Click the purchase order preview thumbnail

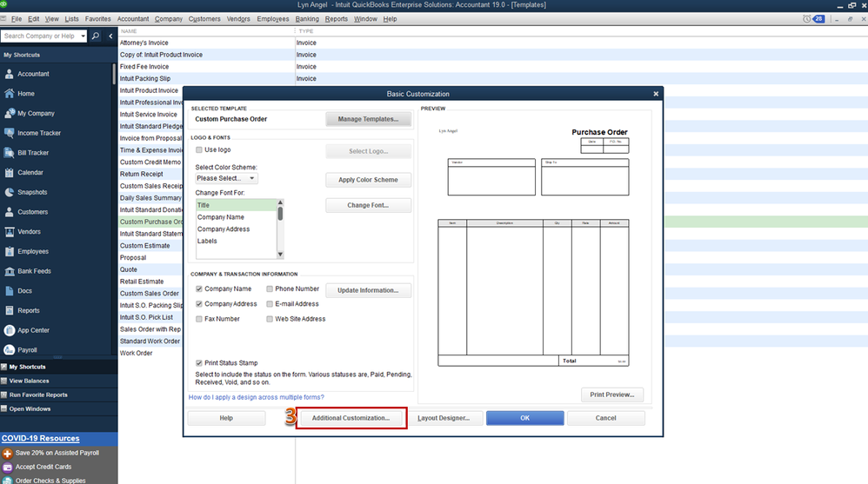(533, 248)
